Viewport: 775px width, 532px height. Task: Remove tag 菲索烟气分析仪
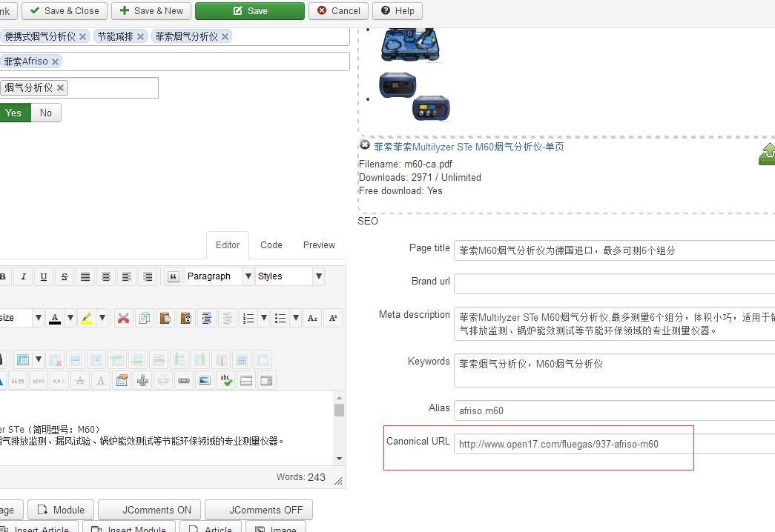(225, 36)
